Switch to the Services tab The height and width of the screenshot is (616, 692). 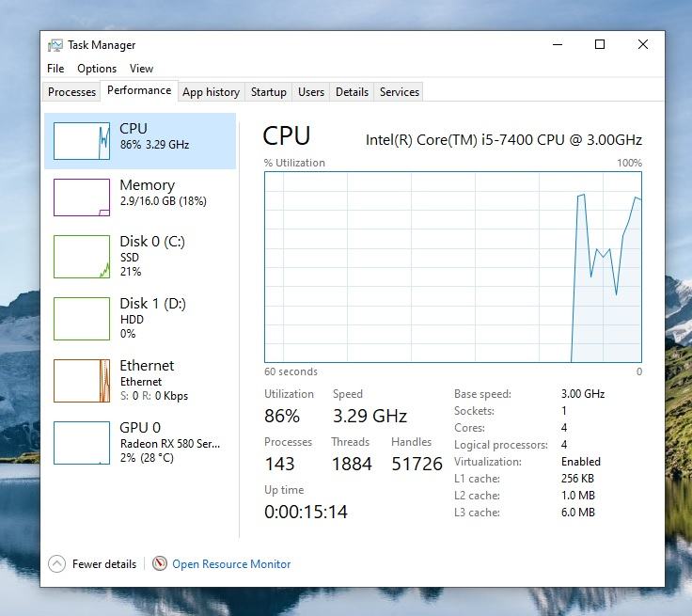pyautogui.click(x=399, y=92)
